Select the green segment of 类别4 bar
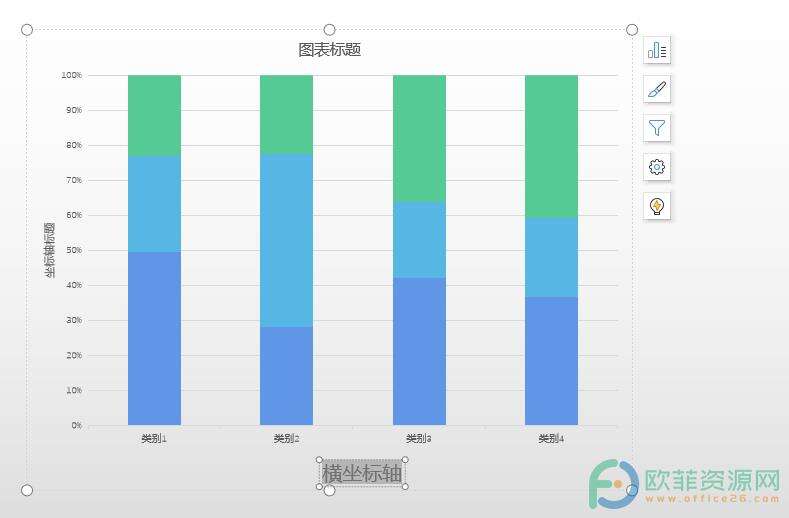Viewport: 789px width, 518px height. point(551,146)
